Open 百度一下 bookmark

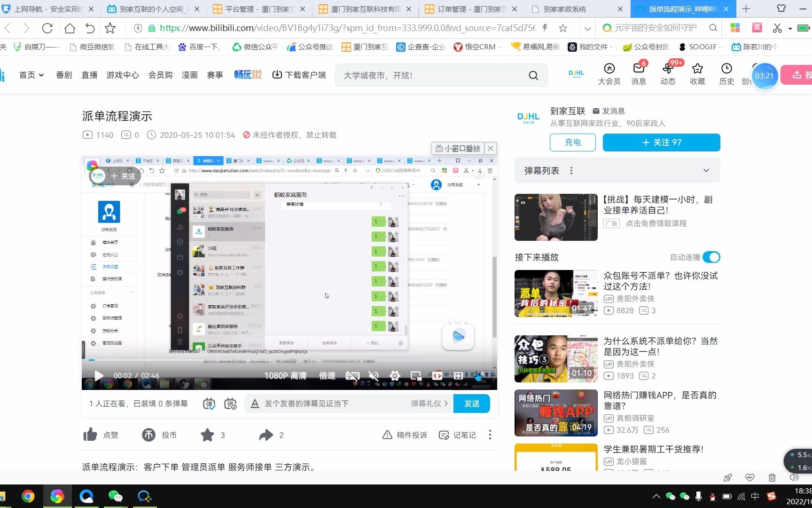tap(199, 47)
